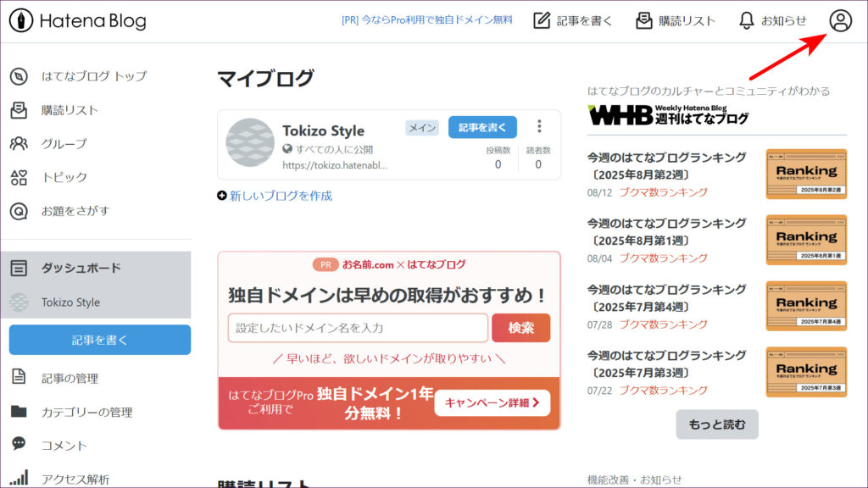The width and height of the screenshot is (868, 488).
Task: Open アクセス解析 bar chart icon
Action: tap(19, 479)
